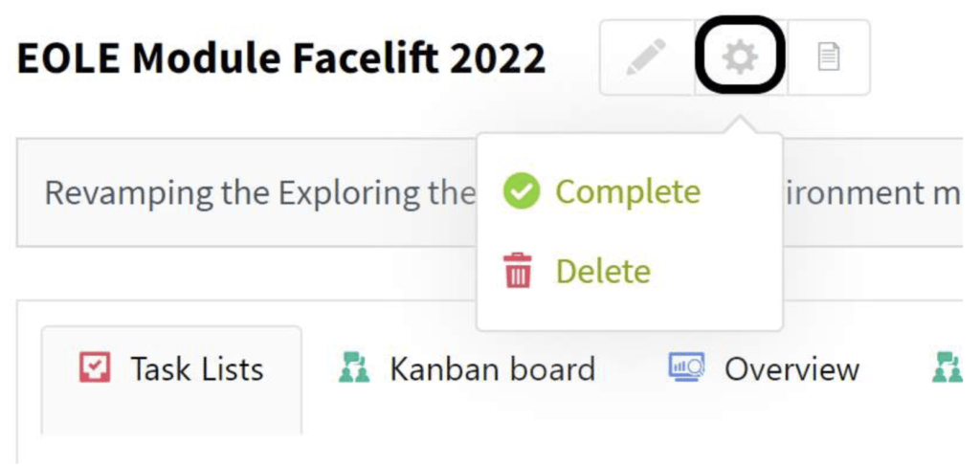980x466 pixels.
Task: Click the document page icon
Action: 828,58
